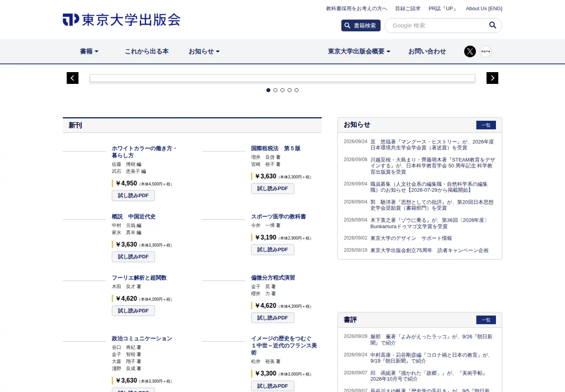The width and height of the screenshot is (565, 392).
Task: Open the コロナ禍と日本の教育 review item
Action: [430, 358]
